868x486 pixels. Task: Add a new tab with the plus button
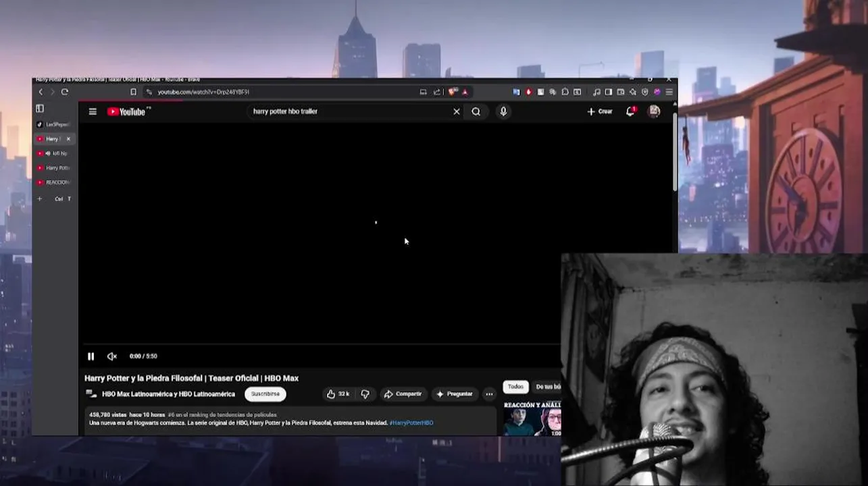[39, 199]
